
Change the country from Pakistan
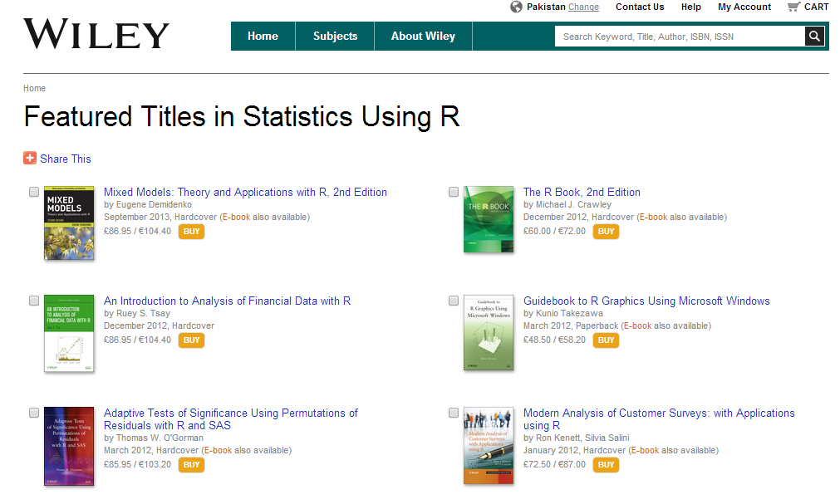click(x=583, y=7)
